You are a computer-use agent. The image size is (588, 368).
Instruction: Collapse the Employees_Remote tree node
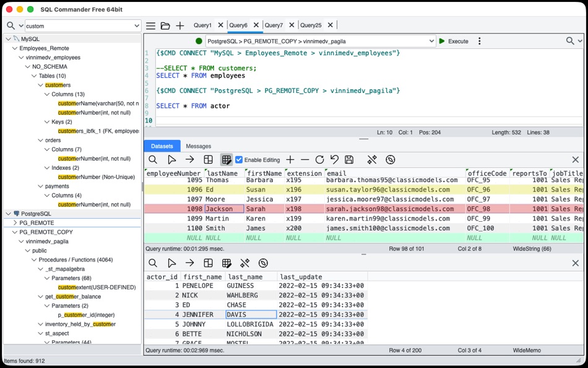(x=15, y=48)
